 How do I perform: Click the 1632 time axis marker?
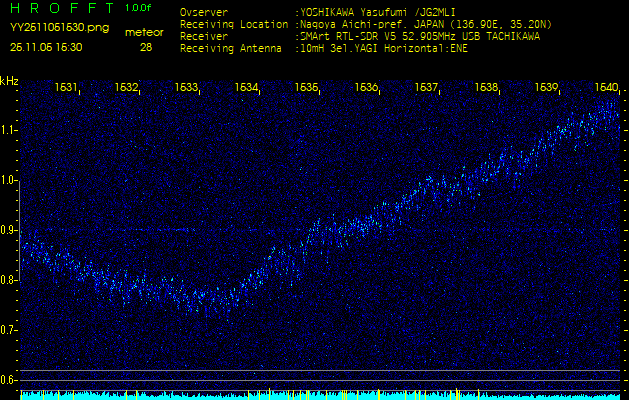[126, 87]
